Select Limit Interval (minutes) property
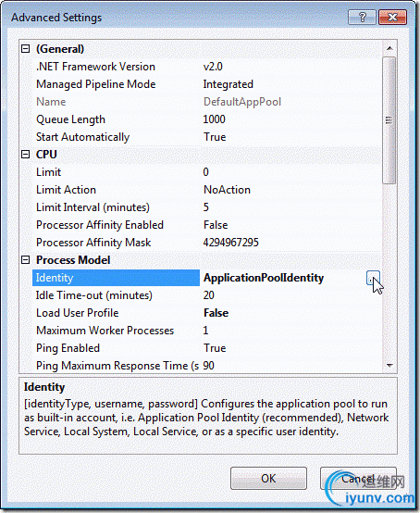Screen dimensions: 420x513 [x=207, y=207]
